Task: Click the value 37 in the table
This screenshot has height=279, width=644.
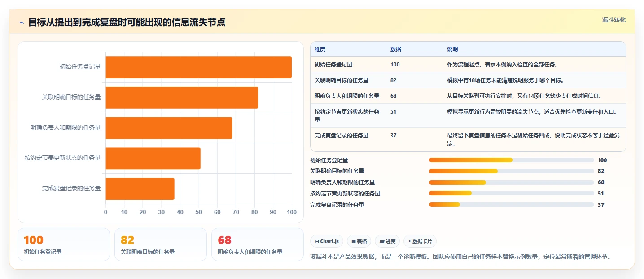Action: pyautogui.click(x=394, y=136)
